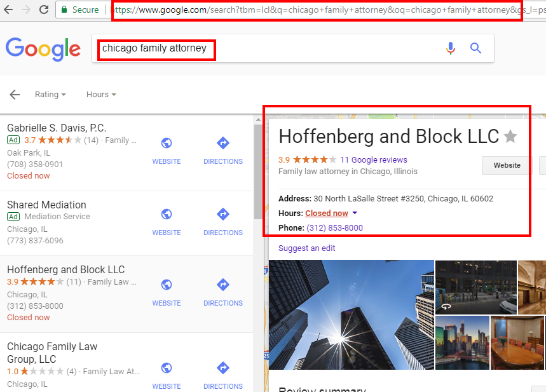
Task: Click website globe icon for Hoffenberg and Block
Action: pos(167,285)
